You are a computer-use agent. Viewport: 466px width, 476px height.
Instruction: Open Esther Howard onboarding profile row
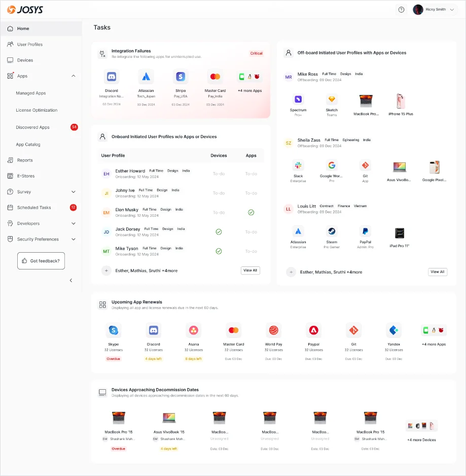point(181,174)
